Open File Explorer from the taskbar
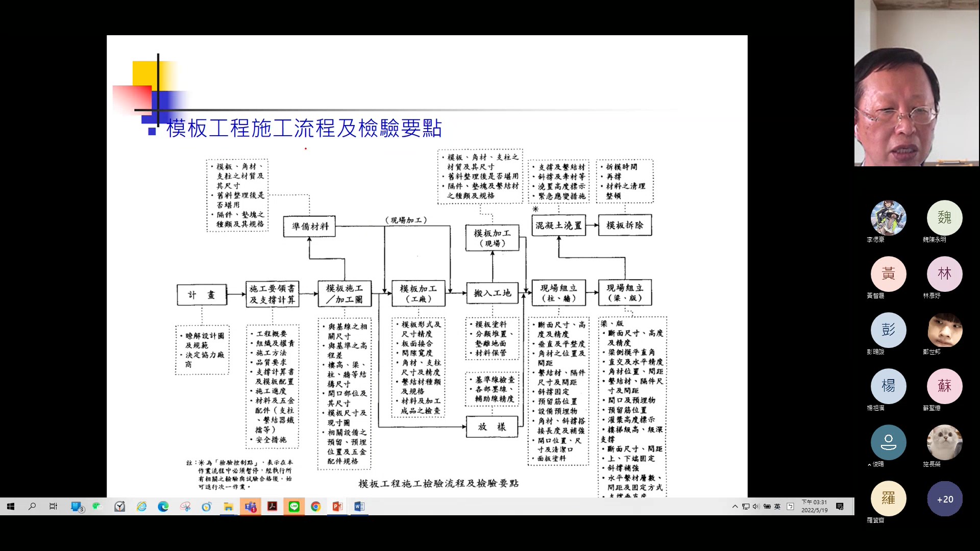This screenshot has width=980, height=551. (x=228, y=507)
